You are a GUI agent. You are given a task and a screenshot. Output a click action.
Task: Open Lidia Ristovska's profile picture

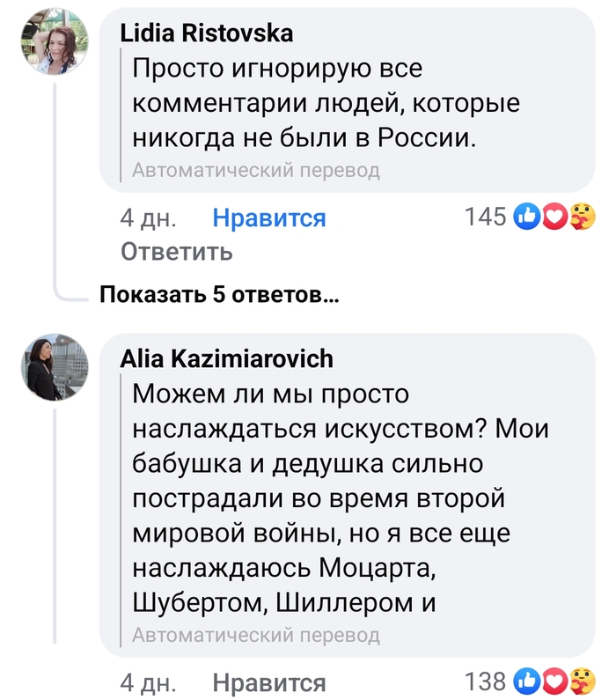click(x=55, y=43)
